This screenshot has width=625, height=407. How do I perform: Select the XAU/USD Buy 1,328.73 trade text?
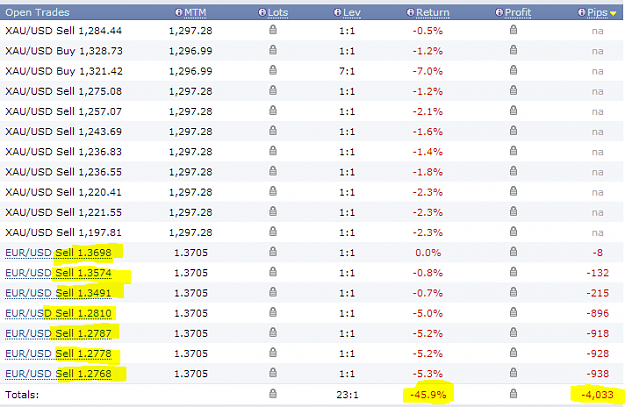coord(64,51)
